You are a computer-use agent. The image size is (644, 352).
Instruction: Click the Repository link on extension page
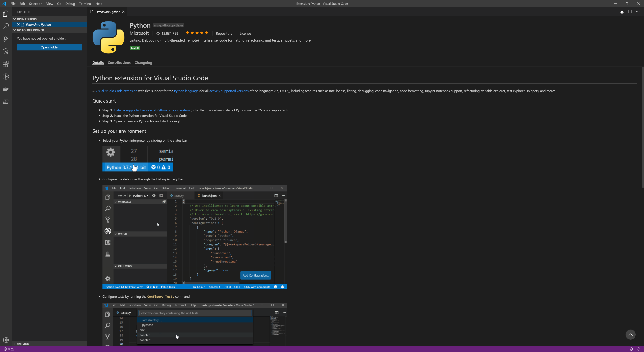224,33
